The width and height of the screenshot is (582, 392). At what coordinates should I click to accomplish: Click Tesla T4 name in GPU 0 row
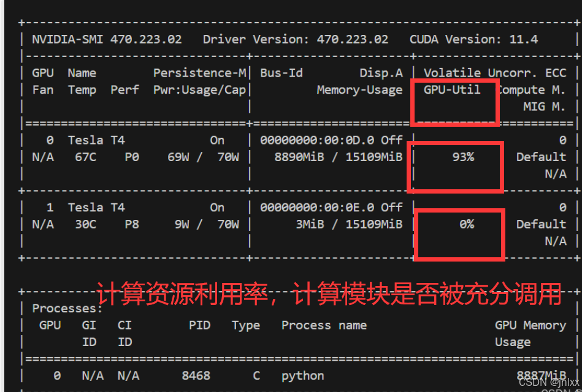click(x=96, y=140)
